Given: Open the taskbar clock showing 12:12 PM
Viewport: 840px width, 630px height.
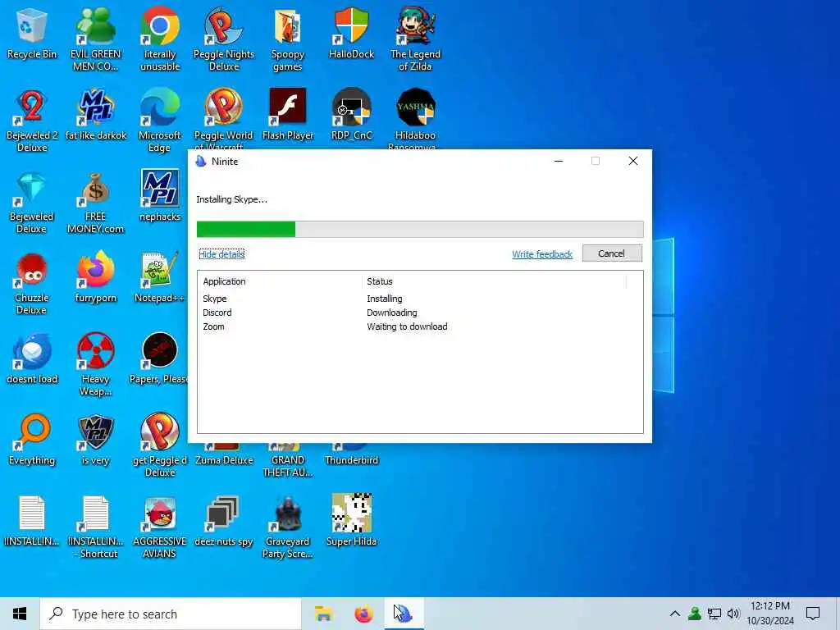Looking at the screenshot, I should tap(769, 614).
